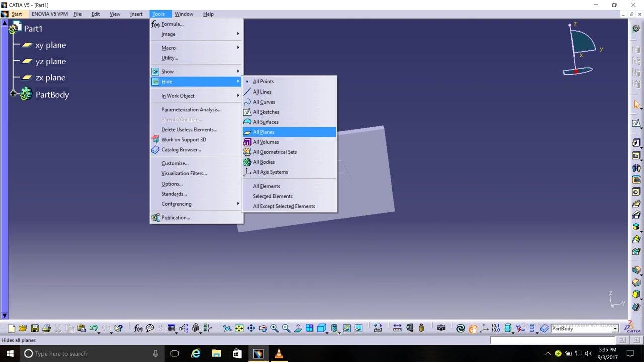Click the Windows taskbar search box
Screen dimensions: 644x362
pos(92,353)
